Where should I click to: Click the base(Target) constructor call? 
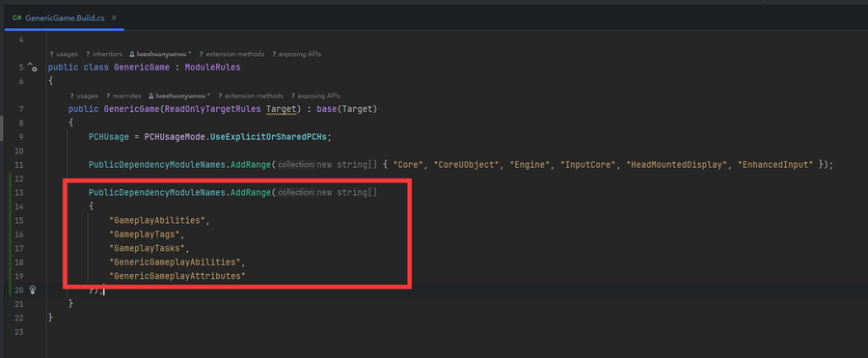(x=346, y=109)
